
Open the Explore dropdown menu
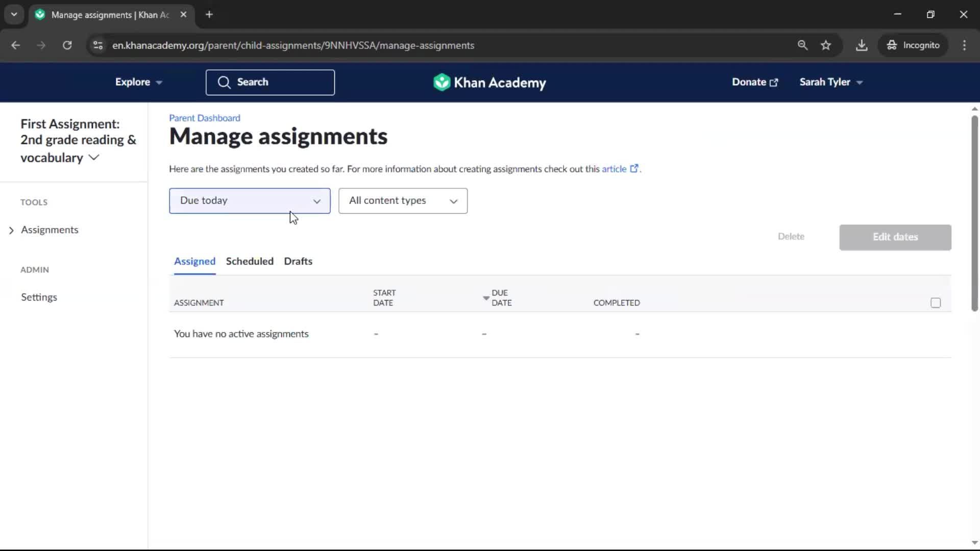138,82
